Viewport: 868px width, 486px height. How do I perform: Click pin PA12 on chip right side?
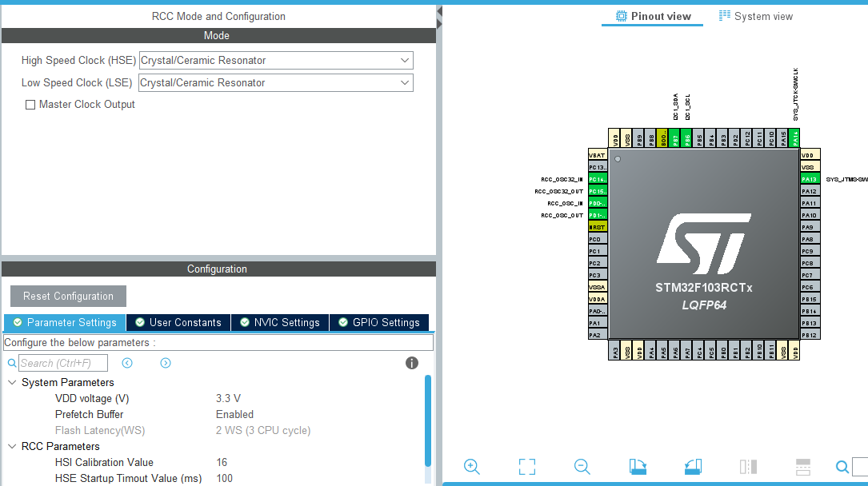pyautogui.click(x=810, y=191)
